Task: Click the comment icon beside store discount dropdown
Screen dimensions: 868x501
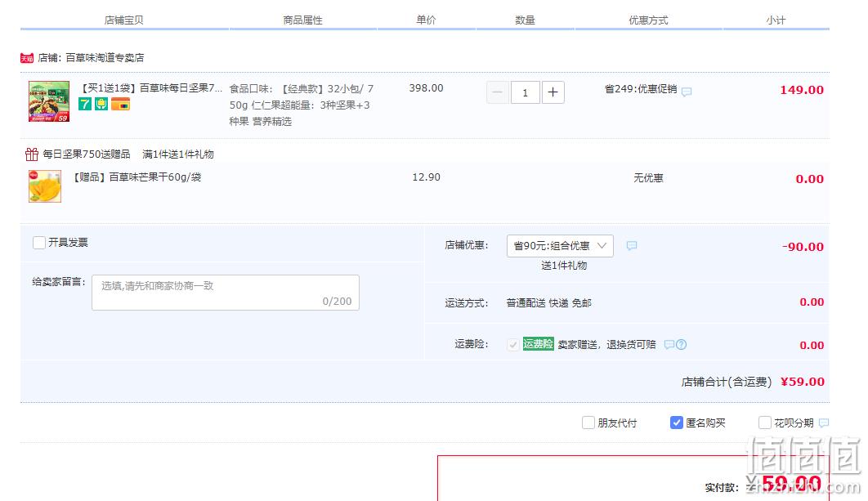Action: 632,245
